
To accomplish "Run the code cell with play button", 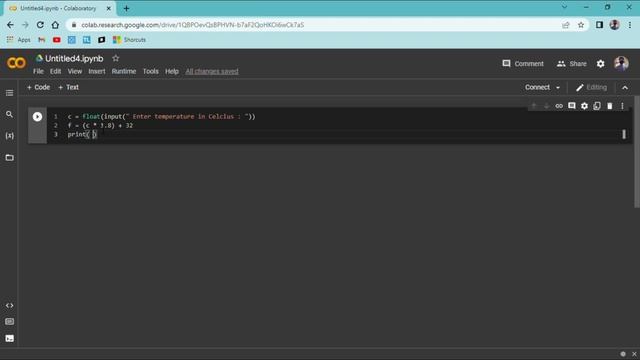I will point(37,117).
